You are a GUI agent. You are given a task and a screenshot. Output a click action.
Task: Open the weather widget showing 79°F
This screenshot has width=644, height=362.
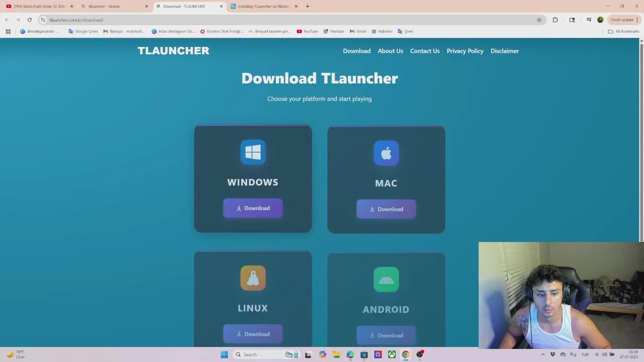point(15,354)
